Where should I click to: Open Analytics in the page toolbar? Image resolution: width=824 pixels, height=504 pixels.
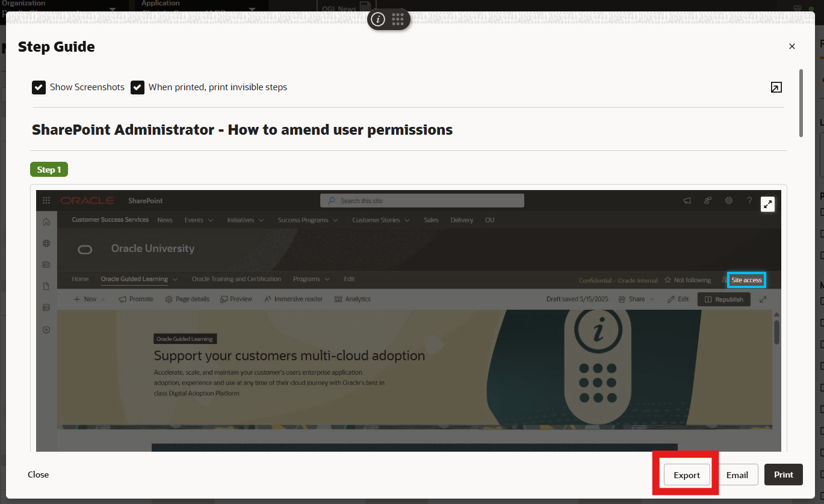(353, 299)
